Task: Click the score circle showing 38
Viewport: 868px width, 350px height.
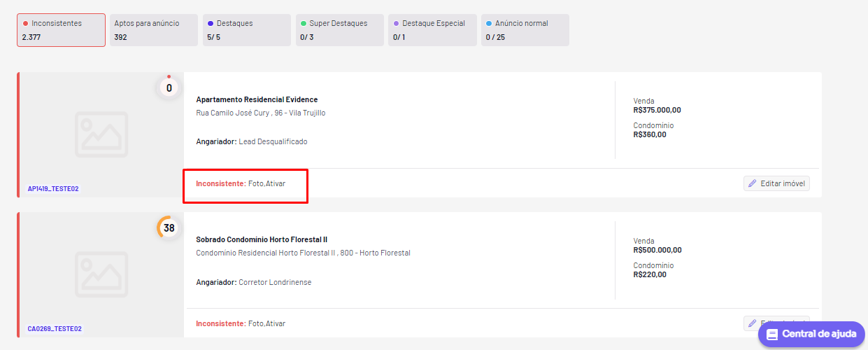Action: pyautogui.click(x=169, y=228)
